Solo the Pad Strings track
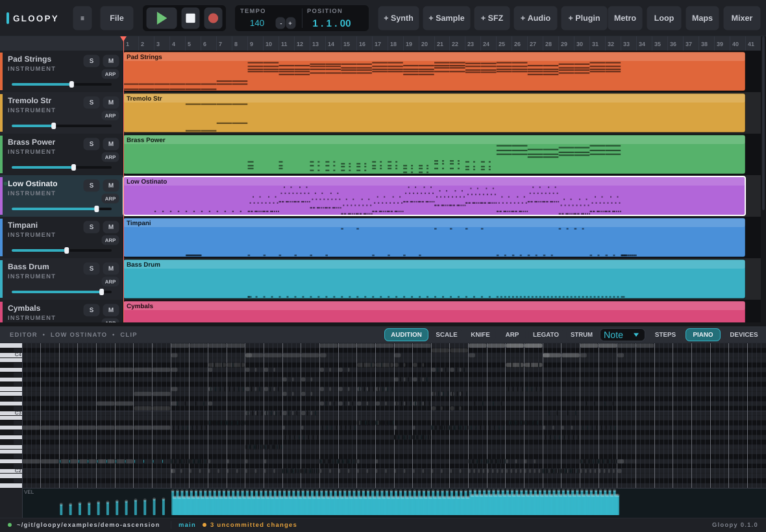Screen dimensions: 766x532 [x=92, y=61]
